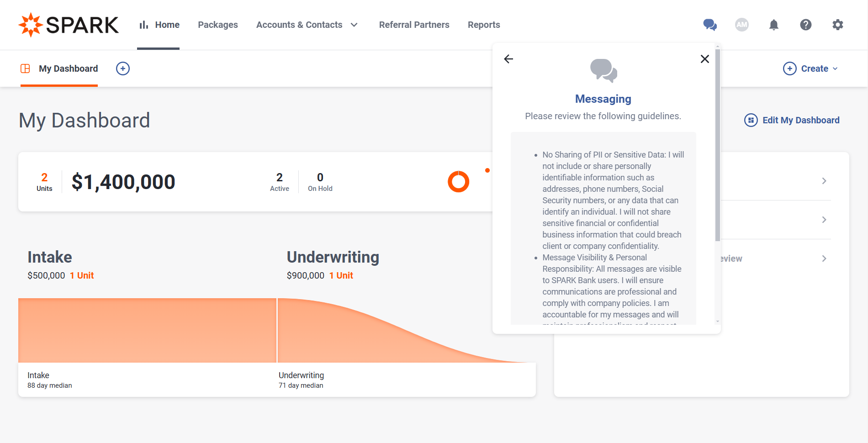Click the Message Visibility guideline text
Screen dimensions: 868x443
[x=612, y=289]
